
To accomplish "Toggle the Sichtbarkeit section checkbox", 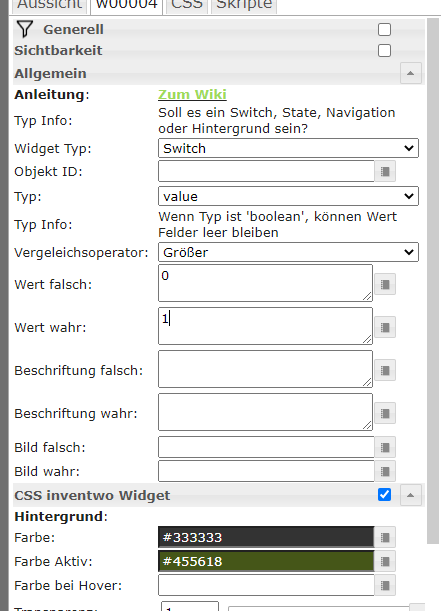I will click(x=385, y=50).
